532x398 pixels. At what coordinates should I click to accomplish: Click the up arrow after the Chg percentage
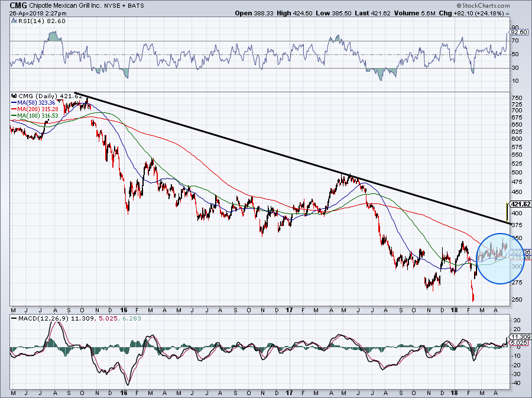508,14
